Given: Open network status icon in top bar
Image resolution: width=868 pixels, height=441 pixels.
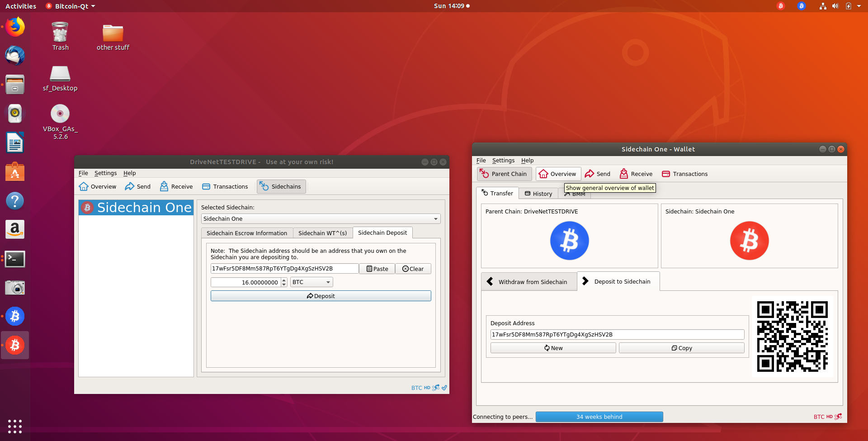Looking at the screenshot, I should [x=823, y=6].
